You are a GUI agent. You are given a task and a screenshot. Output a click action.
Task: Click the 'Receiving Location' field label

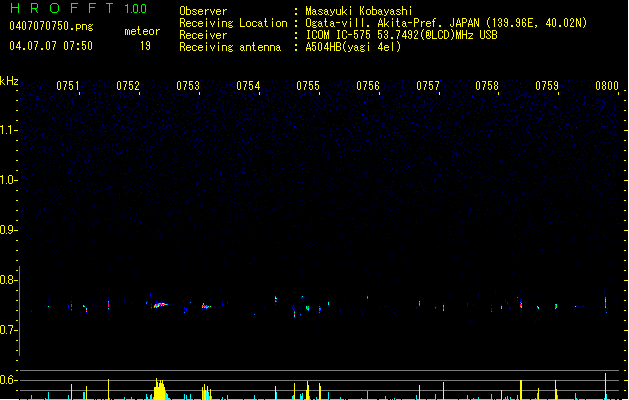pyautogui.click(x=233, y=23)
